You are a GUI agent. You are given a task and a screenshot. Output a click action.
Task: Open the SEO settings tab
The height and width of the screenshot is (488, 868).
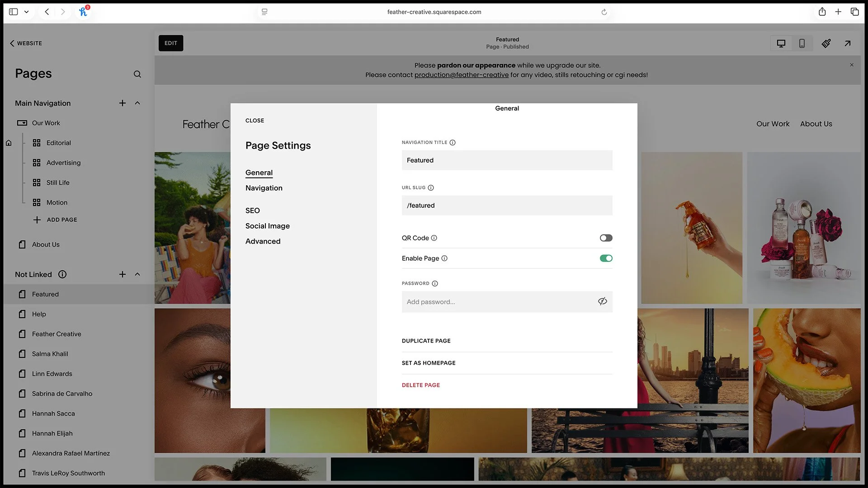click(x=252, y=211)
